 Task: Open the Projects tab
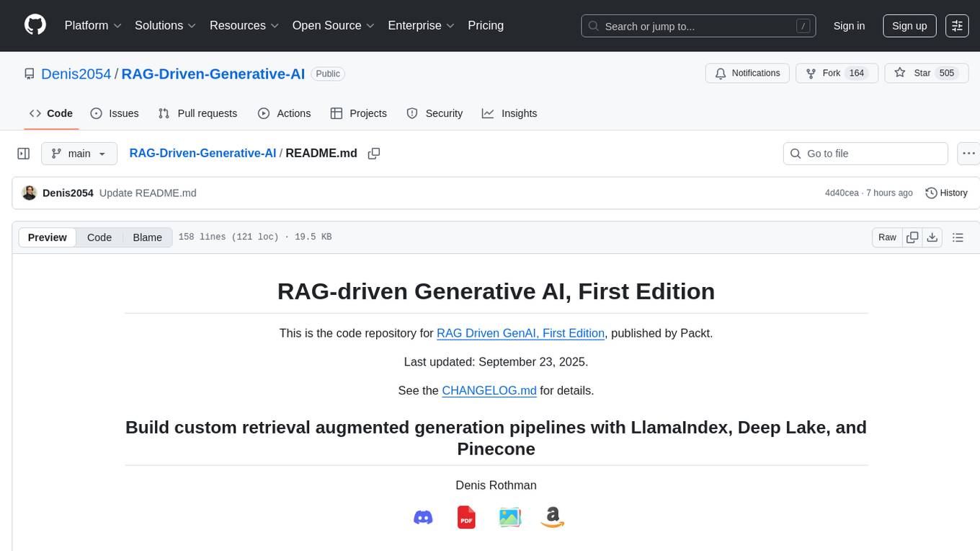pos(359,113)
